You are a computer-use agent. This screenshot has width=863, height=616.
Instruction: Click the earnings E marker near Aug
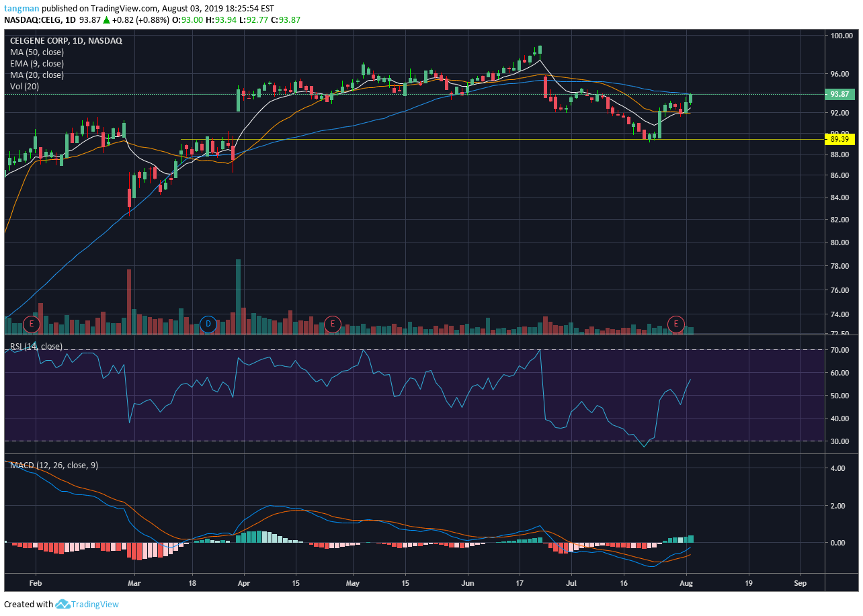[676, 324]
